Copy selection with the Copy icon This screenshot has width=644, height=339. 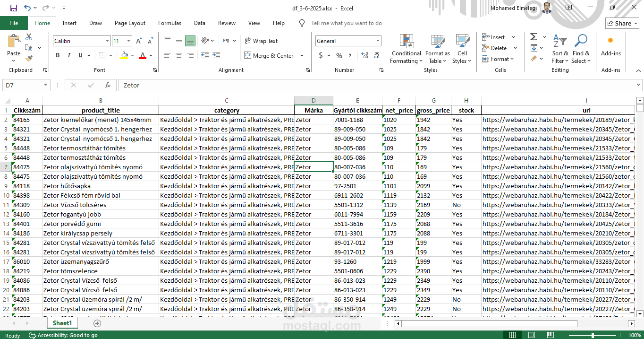point(29,48)
